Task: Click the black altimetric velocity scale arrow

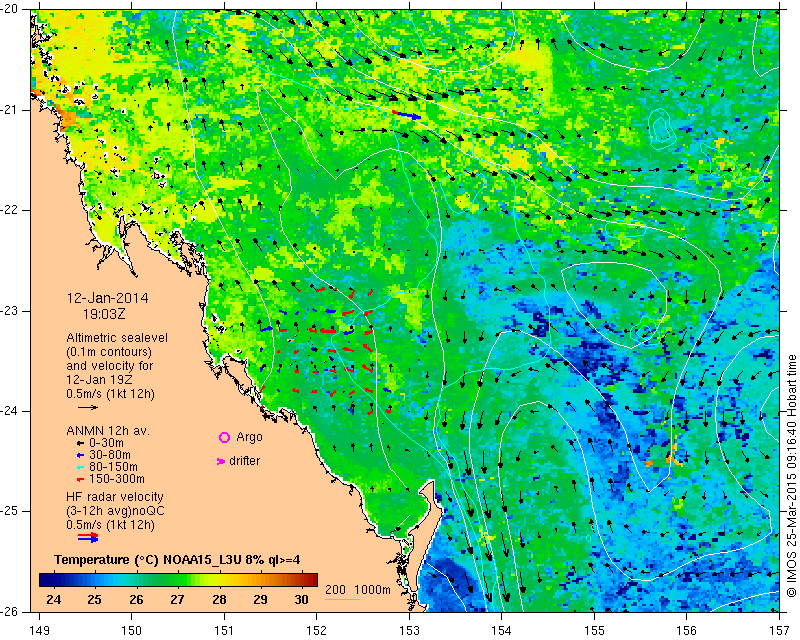Action: click(x=87, y=407)
